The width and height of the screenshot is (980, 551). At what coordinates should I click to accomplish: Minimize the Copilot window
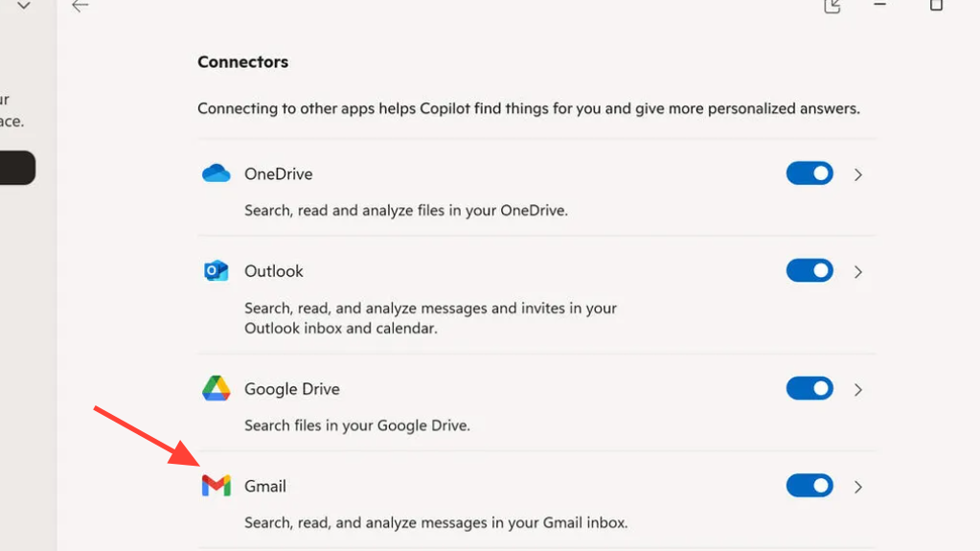tap(880, 6)
